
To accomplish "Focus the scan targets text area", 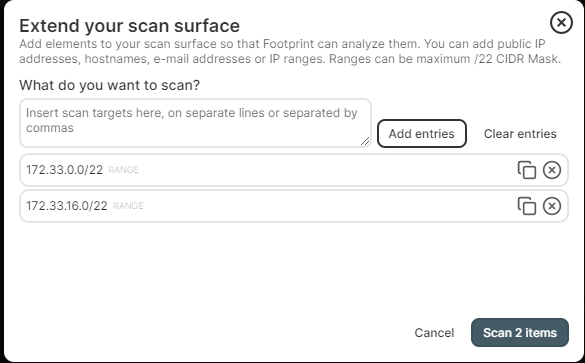I will tap(195, 123).
